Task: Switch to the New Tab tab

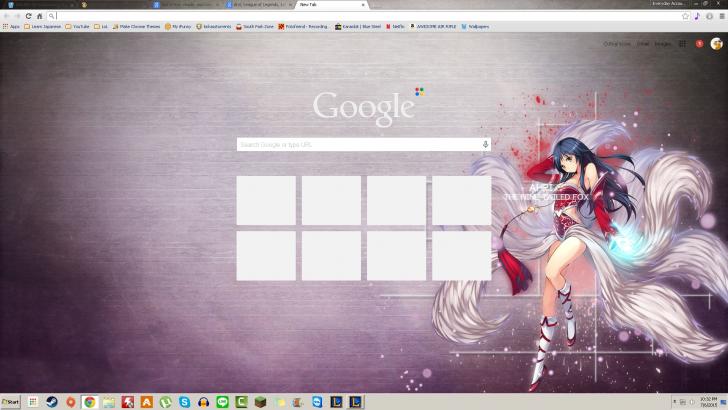Action: pyautogui.click(x=331, y=5)
